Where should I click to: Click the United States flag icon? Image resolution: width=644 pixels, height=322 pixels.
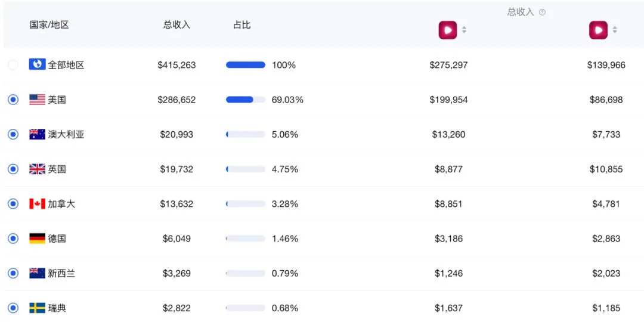tap(38, 100)
